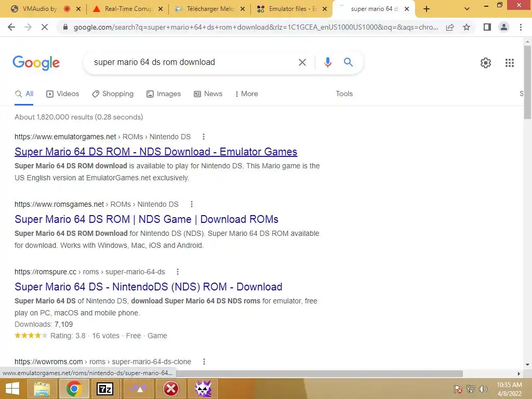Viewport: 532px width, 399px height.
Task: Open options for romsgames.net result
Action: [192, 204]
